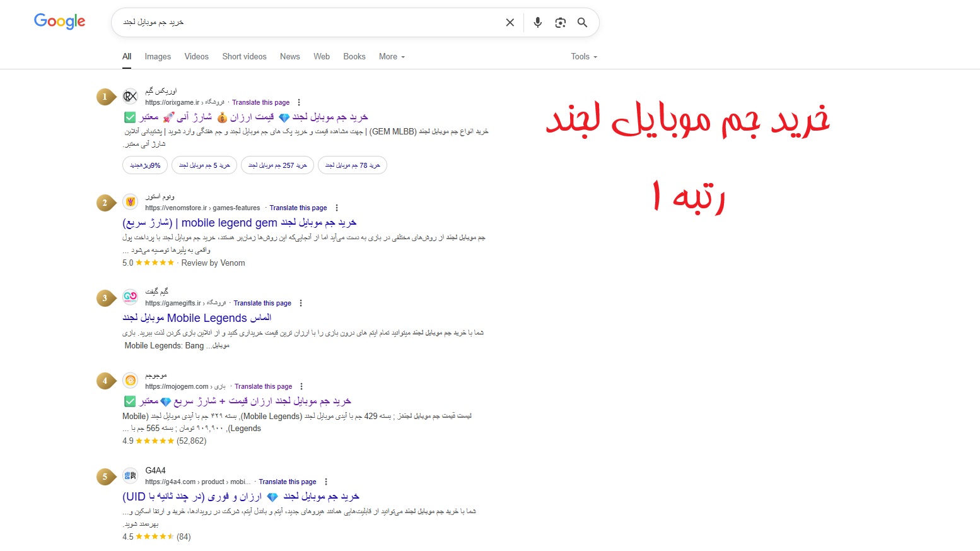Open the G4A4 UID result title link
Image resolution: width=980 pixels, height=551 pixels.
tap(241, 497)
